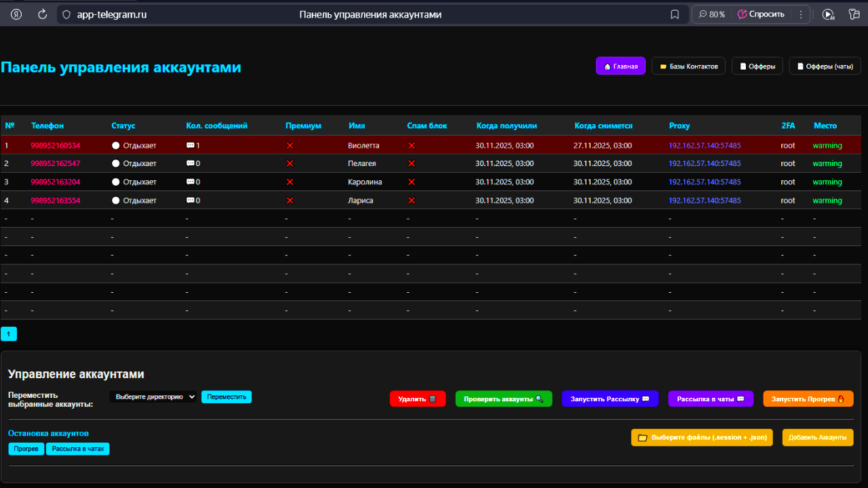Open the rightmost browser side panel icon

point(854,14)
